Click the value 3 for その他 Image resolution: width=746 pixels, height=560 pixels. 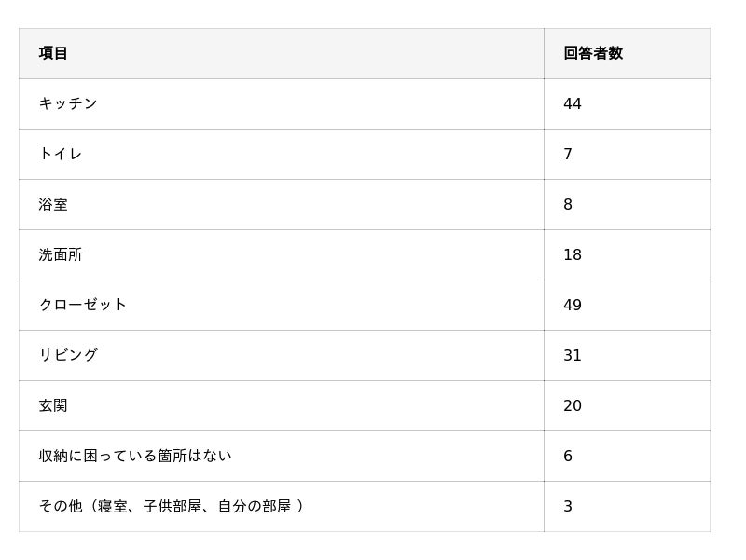point(568,506)
